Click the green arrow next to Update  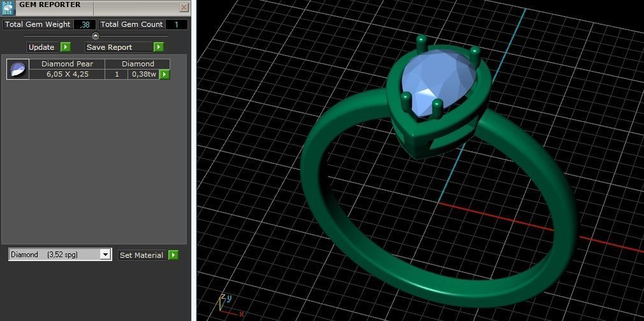tap(66, 47)
